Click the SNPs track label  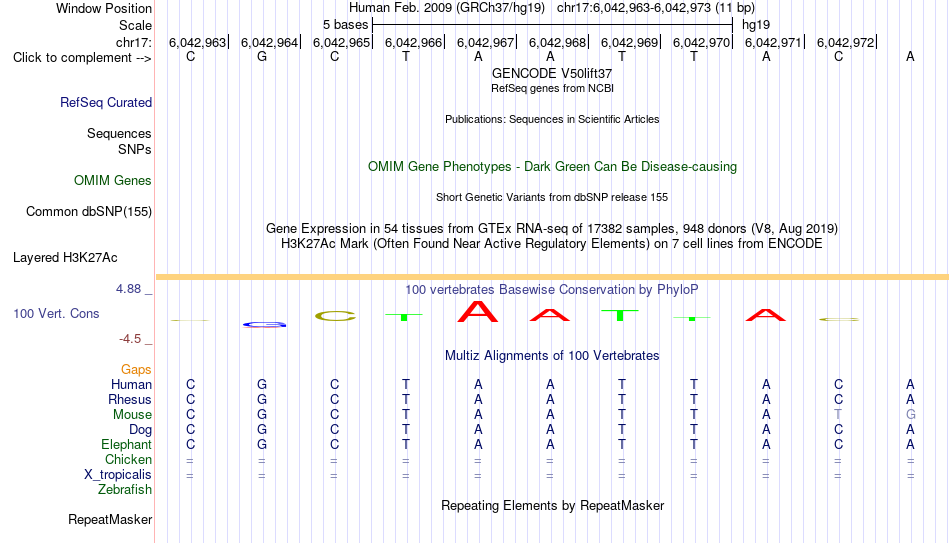(x=135, y=149)
